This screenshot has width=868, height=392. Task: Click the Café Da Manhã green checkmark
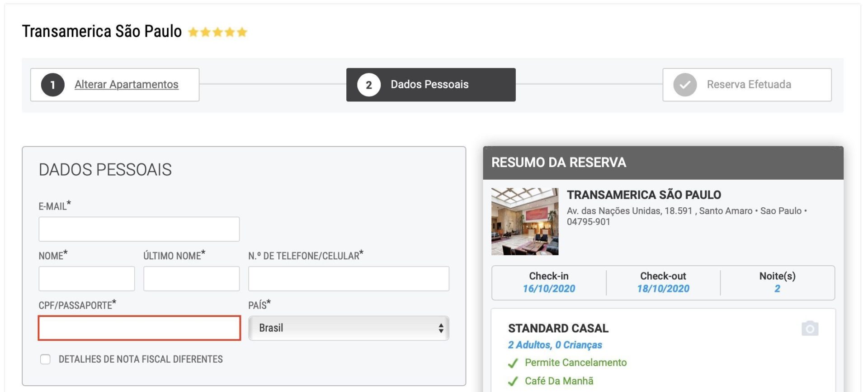point(513,382)
